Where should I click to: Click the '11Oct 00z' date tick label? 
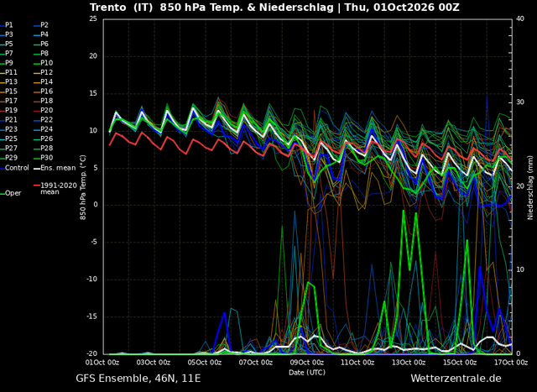358,363
